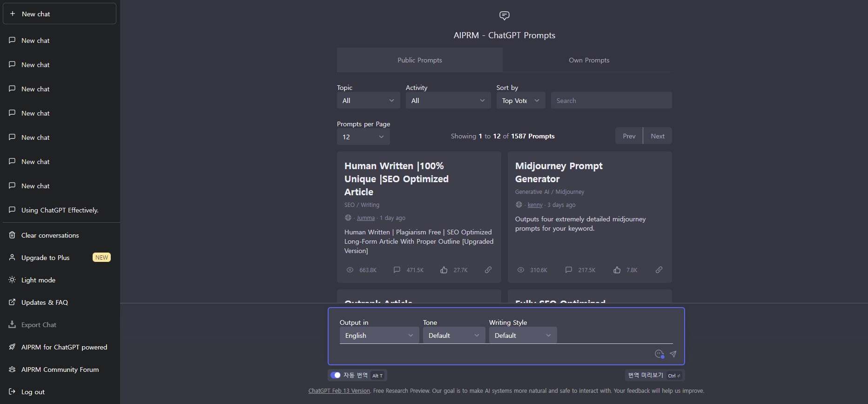Open Updates & FAQ from the sidebar
Viewport: 868px width, 404px height.
(x=60, y=302)
